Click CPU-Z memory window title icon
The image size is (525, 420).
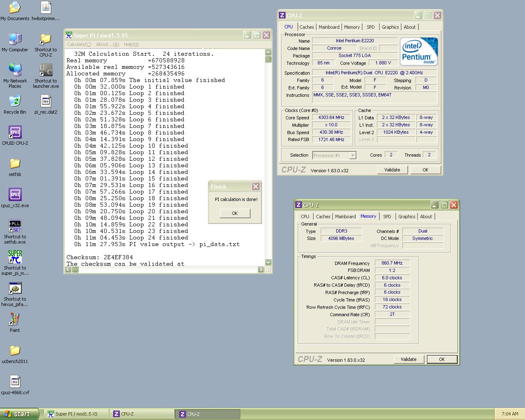[299, 205]
